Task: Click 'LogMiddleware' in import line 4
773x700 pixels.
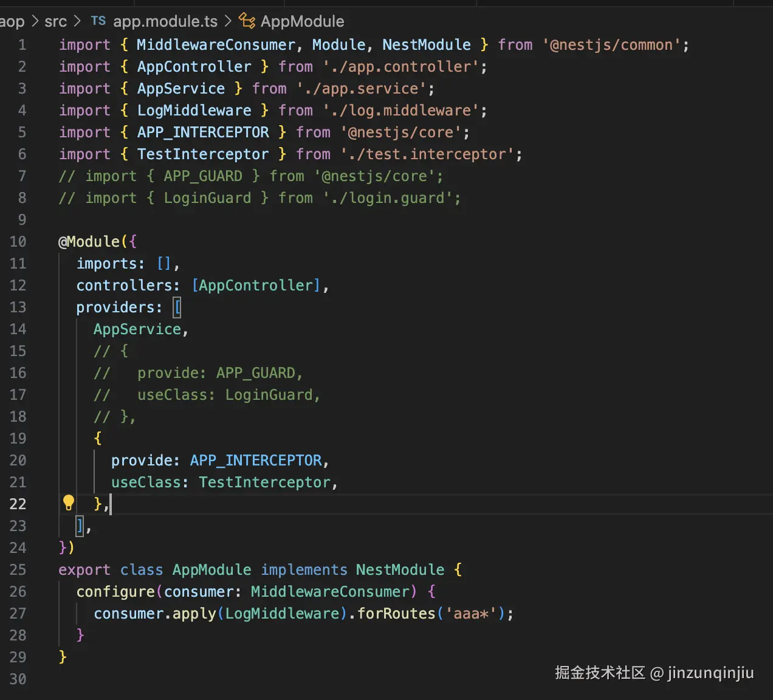Action: [x=194, y=110]
